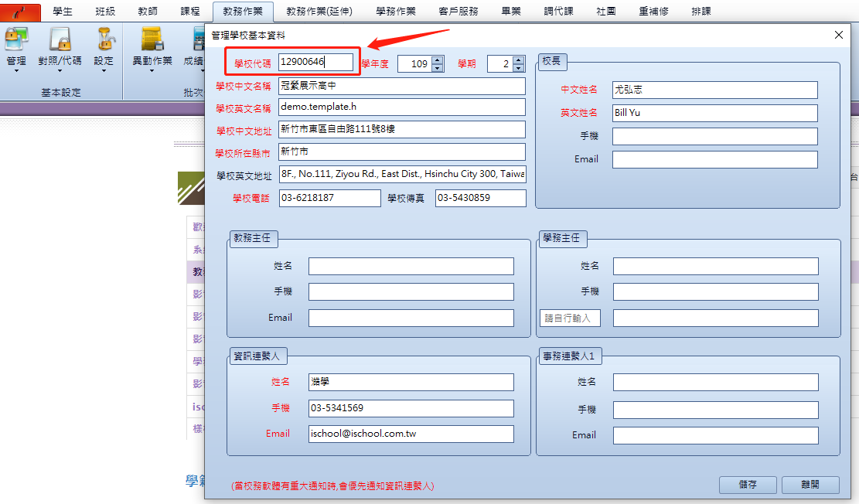Close the 管理學校基本資料 dialog
Viewport: 859px width, 504px height.
point(839,35)
